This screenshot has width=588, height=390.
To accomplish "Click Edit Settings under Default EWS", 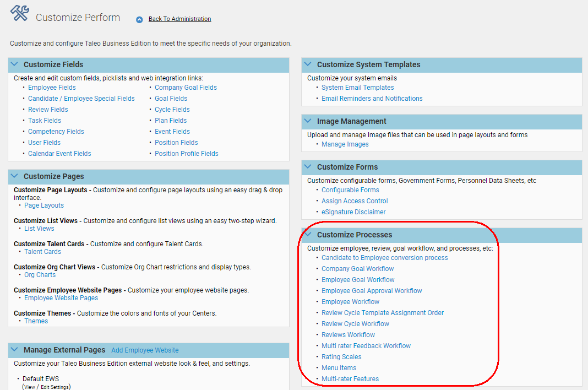I will tap(55, 387).
